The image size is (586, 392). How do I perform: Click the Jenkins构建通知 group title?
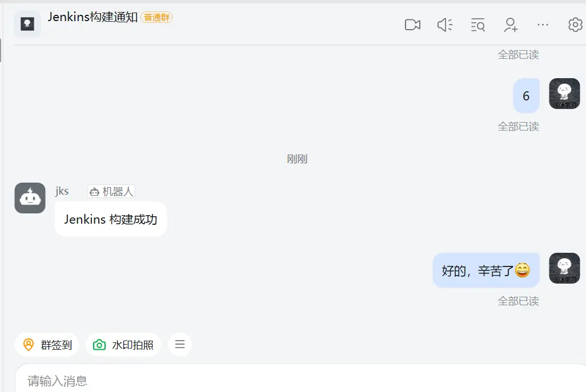93,17
